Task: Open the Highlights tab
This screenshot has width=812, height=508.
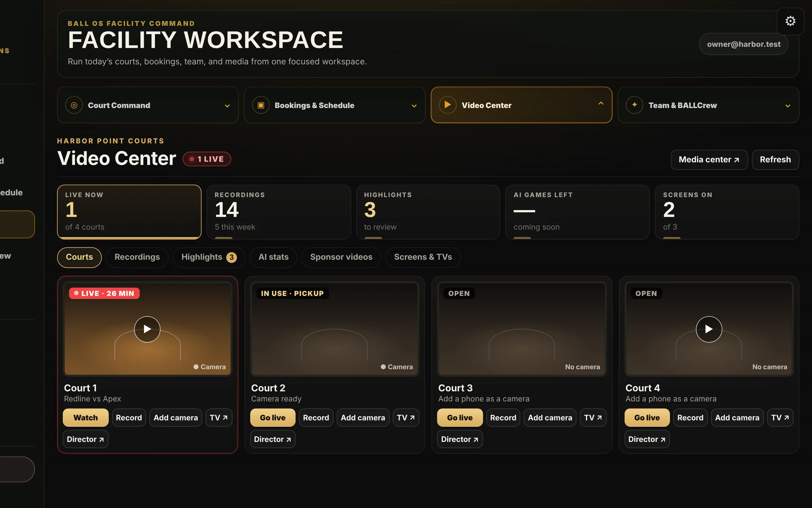Action: click(209, 257)
